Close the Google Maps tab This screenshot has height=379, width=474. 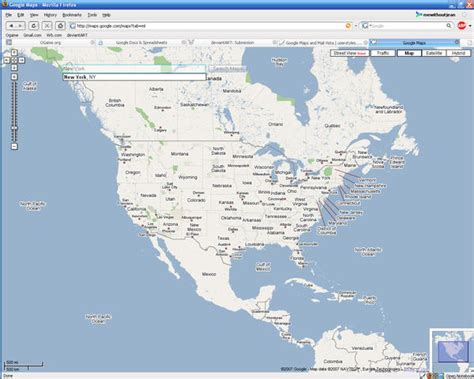(457, 42)
